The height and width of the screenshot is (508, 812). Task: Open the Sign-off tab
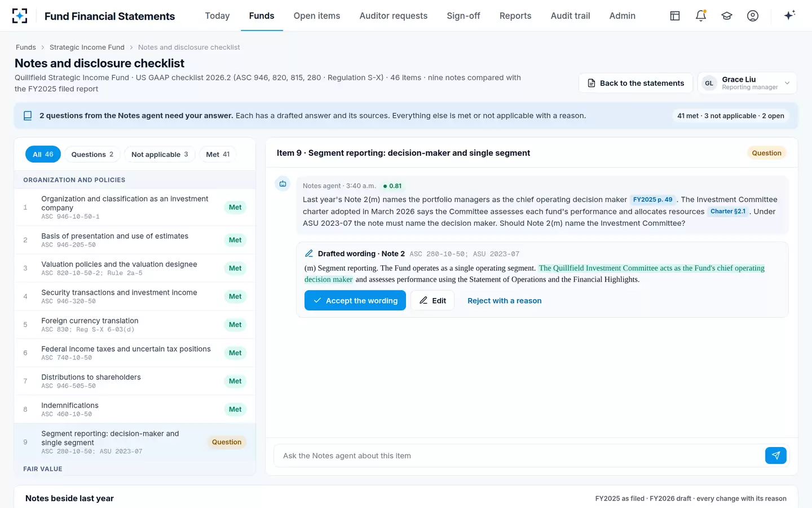(x=464, y=16)
